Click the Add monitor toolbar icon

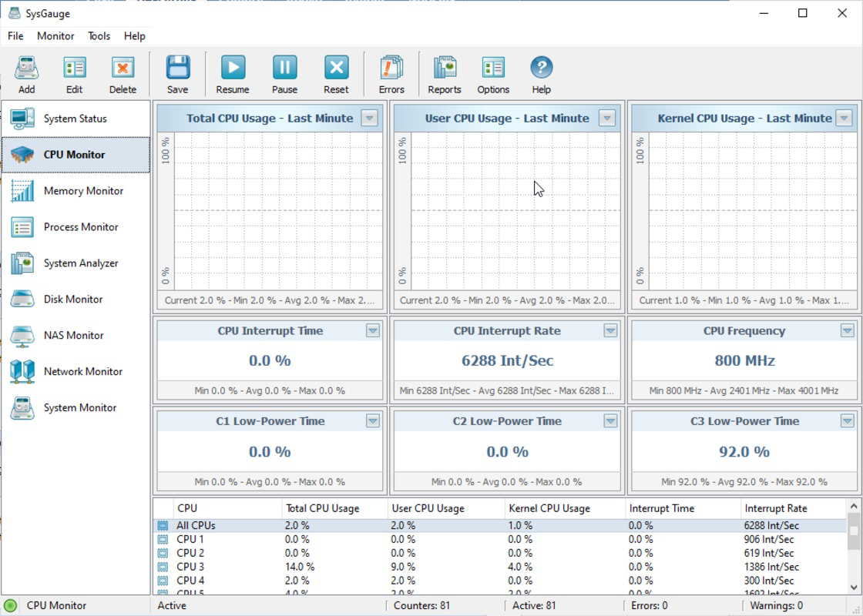coord(26,69)
